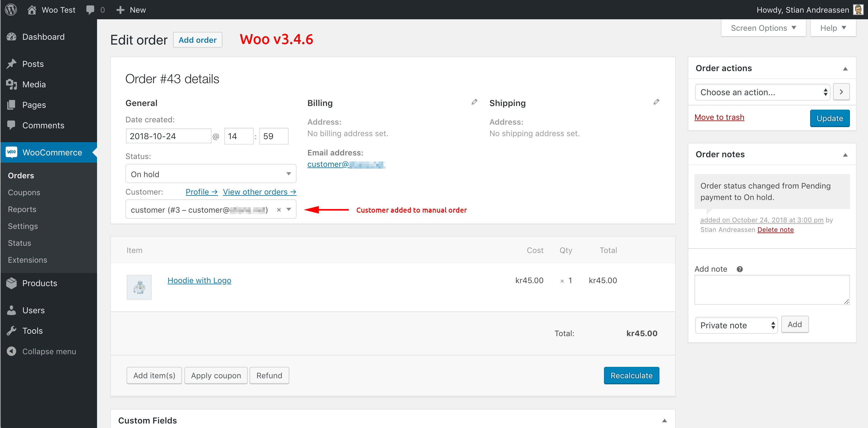This screenshot has width=868, height=428.
Task: Open the Choose an action dropdown
Action: [x=763, y=92]
